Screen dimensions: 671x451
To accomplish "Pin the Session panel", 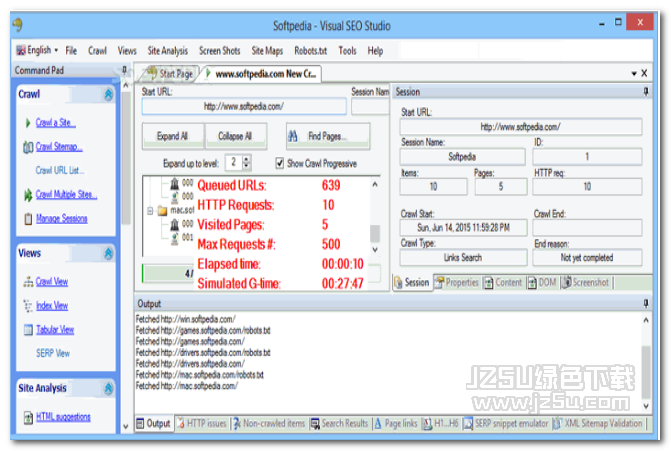I will click(646, 91).
